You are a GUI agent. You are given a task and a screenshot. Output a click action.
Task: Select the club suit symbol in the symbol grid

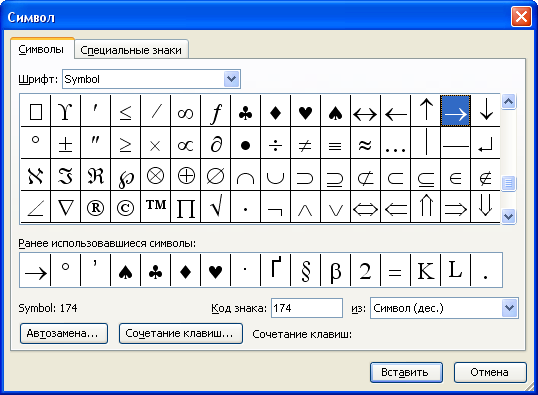(x=246, y=111)
